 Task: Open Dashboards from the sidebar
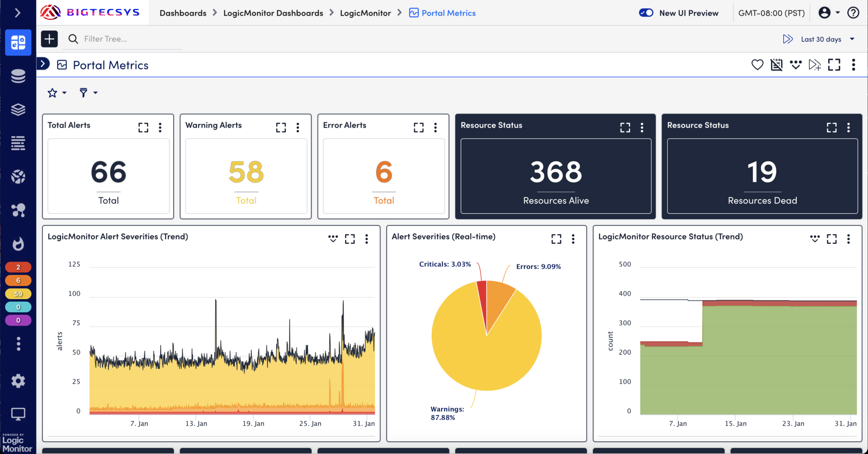pyautogui.click(x=18, y=42)
